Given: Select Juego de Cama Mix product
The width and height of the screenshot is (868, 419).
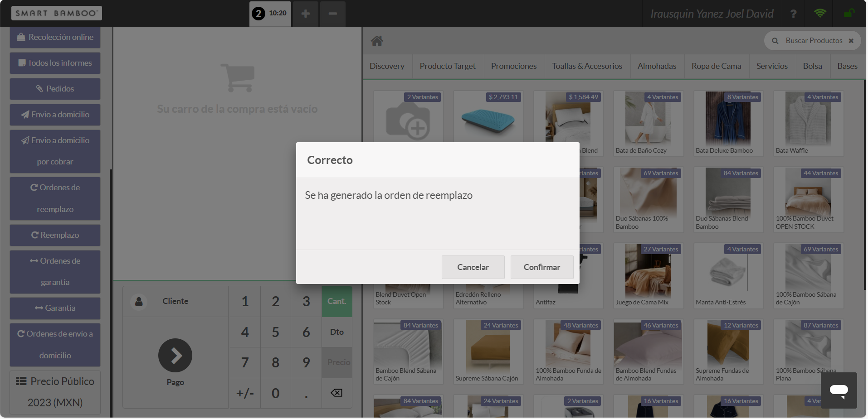Looking at the screenshot, I should point(649,276).
